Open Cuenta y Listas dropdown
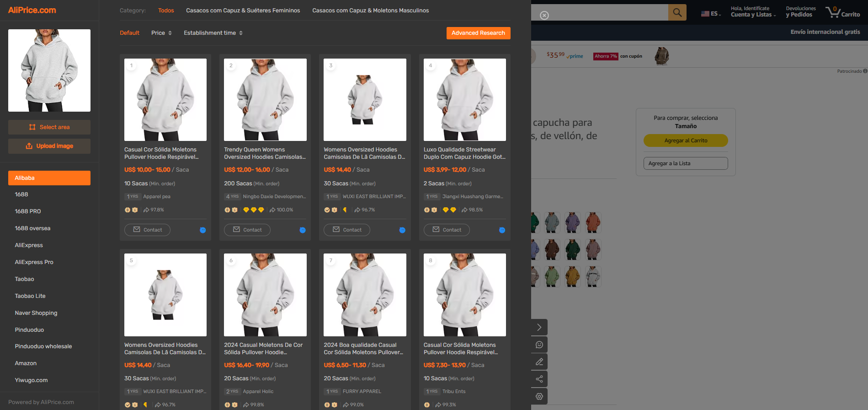 753,12
